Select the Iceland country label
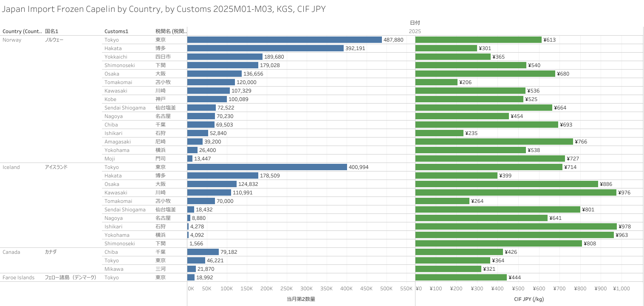The width and height of the screenshot is (644, 306). click(11, 167)
